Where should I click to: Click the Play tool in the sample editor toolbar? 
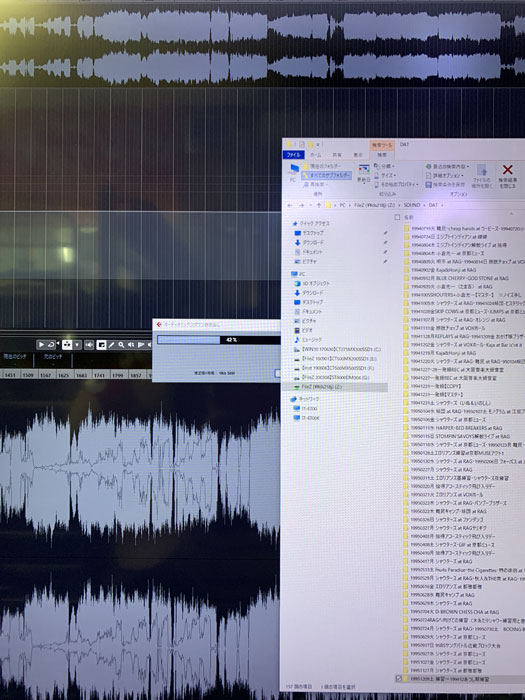[x=41, y=345]
